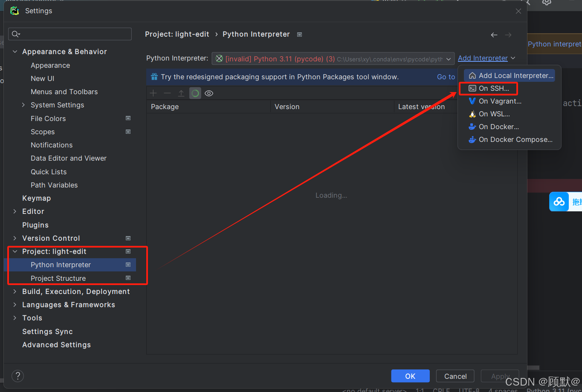Click the back navigation arrow
The height and width of the screenshot is (392, 582).
494,35
